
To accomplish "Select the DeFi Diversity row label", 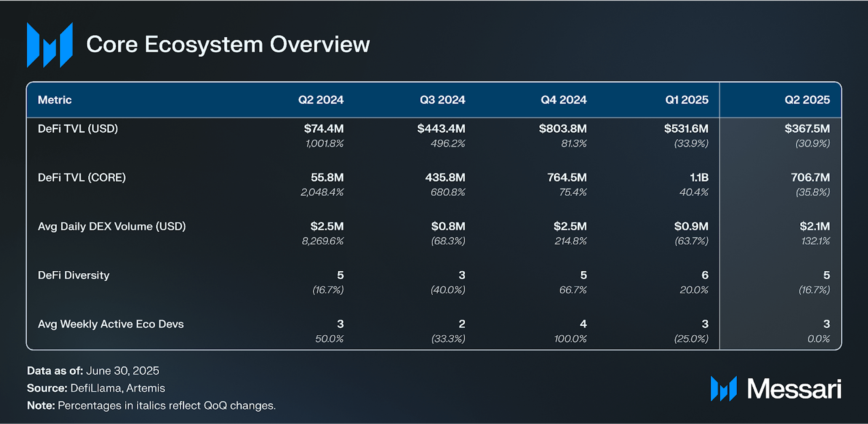I will coord(74,275).
